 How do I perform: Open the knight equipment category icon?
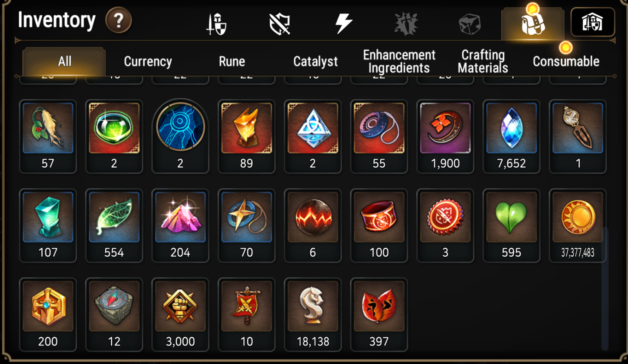(x=216, y=24)
